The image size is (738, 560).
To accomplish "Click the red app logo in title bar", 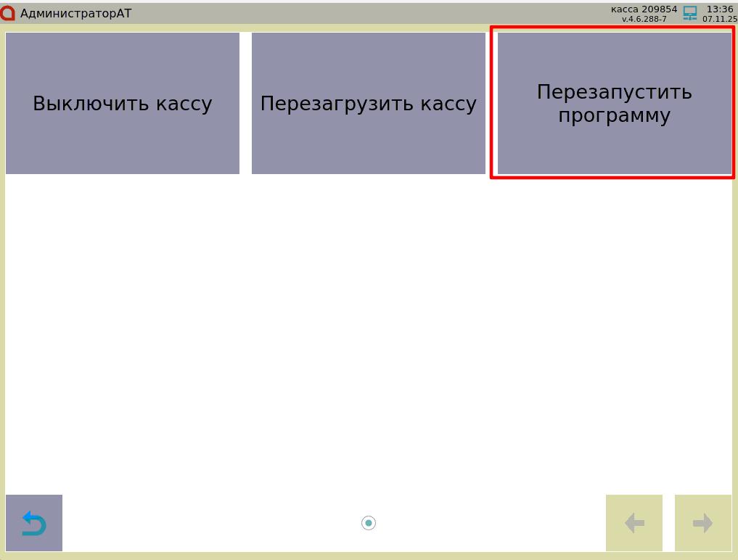I will pos(8,13).
